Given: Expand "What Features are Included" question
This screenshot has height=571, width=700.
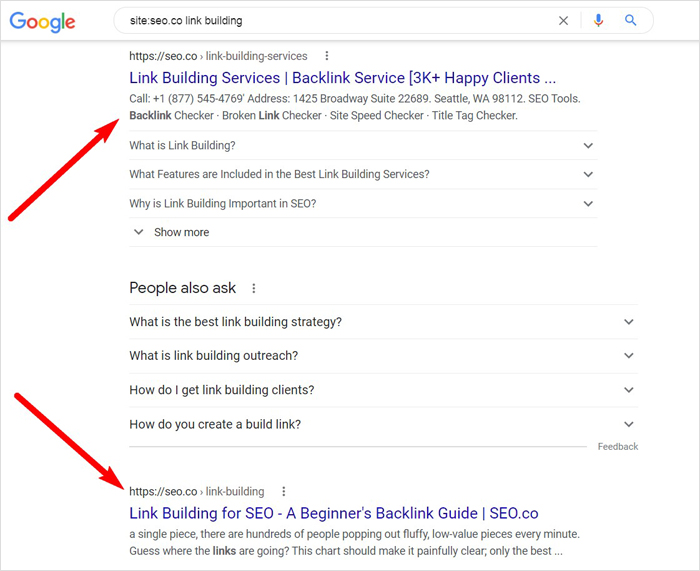Looking at the screenshot, I should (588, 175).
